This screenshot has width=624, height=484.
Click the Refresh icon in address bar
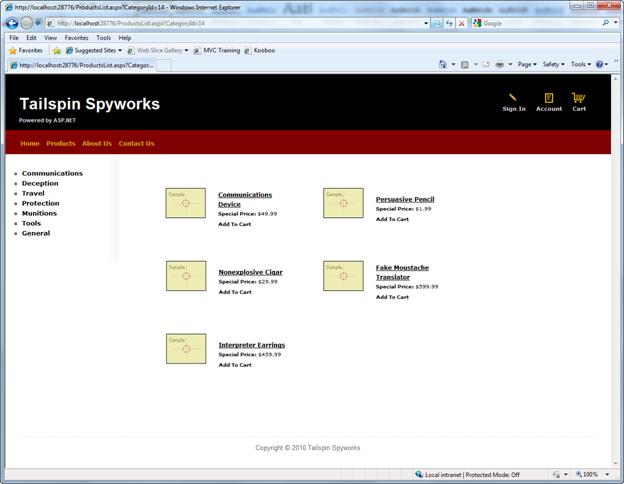449,23
